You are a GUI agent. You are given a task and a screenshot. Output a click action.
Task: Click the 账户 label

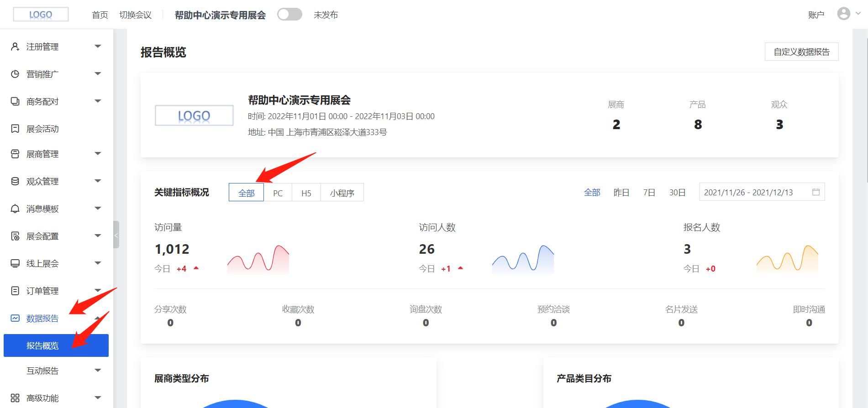(816, 15)
